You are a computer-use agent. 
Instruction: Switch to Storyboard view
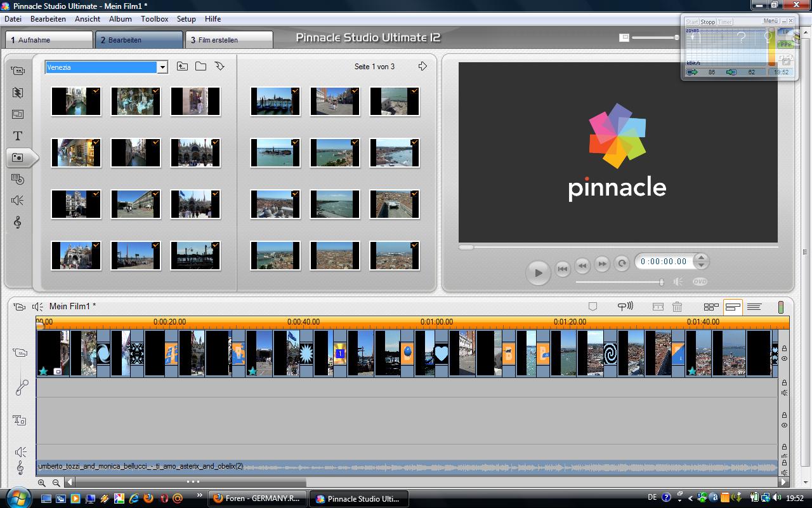[x=711, y=307]
